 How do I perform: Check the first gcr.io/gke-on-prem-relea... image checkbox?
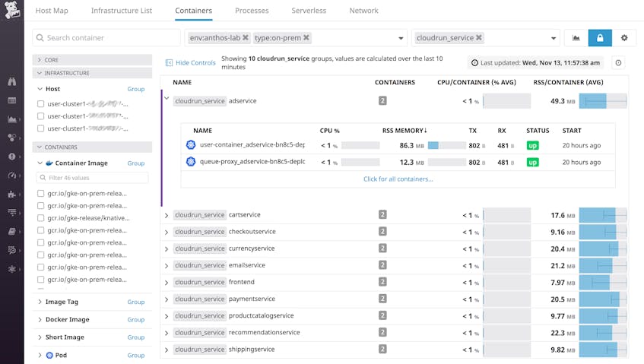point(40,193)
